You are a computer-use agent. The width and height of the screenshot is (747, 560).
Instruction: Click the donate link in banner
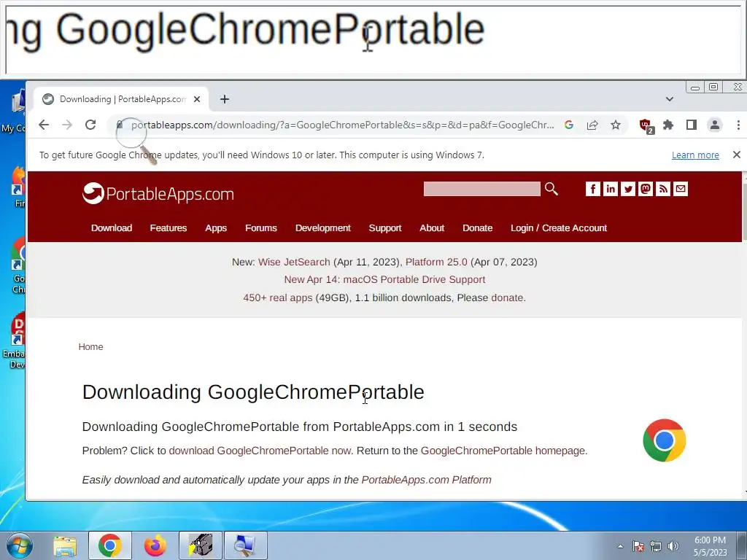507,297
